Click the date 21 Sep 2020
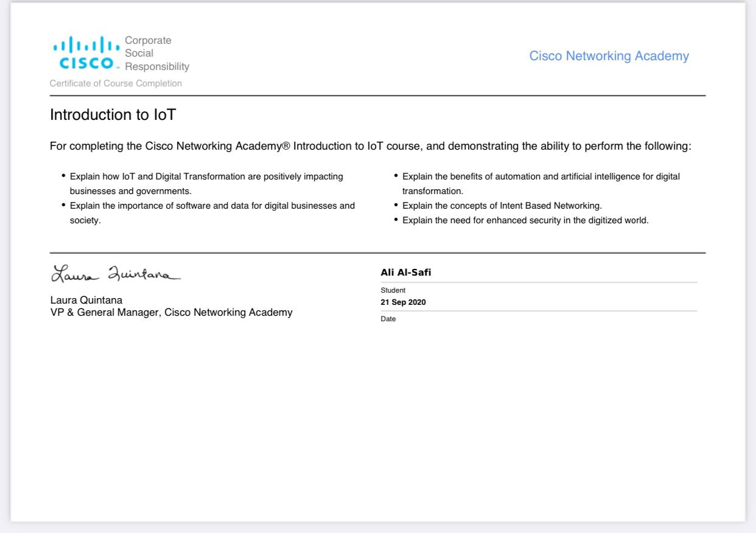The image size is (756, 533). coord(403,302)
